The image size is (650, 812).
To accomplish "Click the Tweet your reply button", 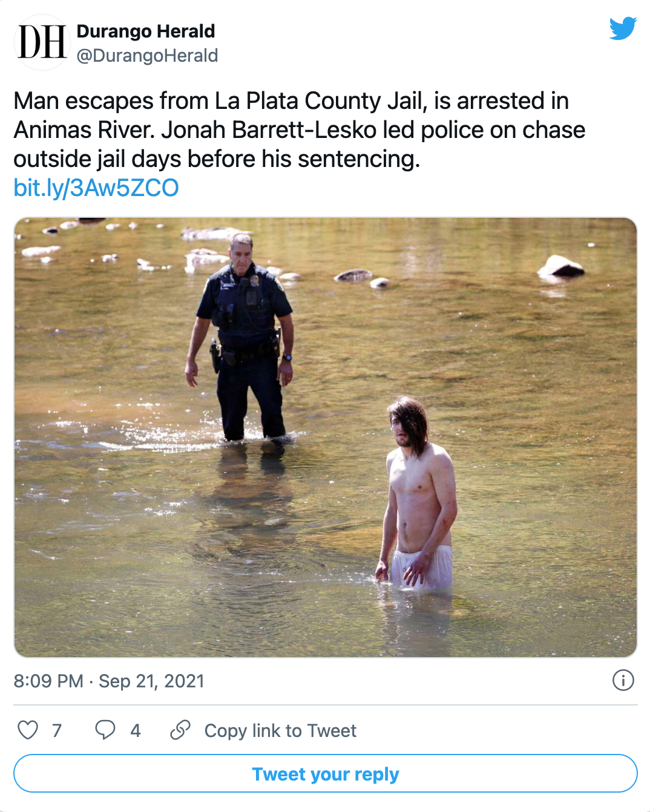I will pos(326,773).
